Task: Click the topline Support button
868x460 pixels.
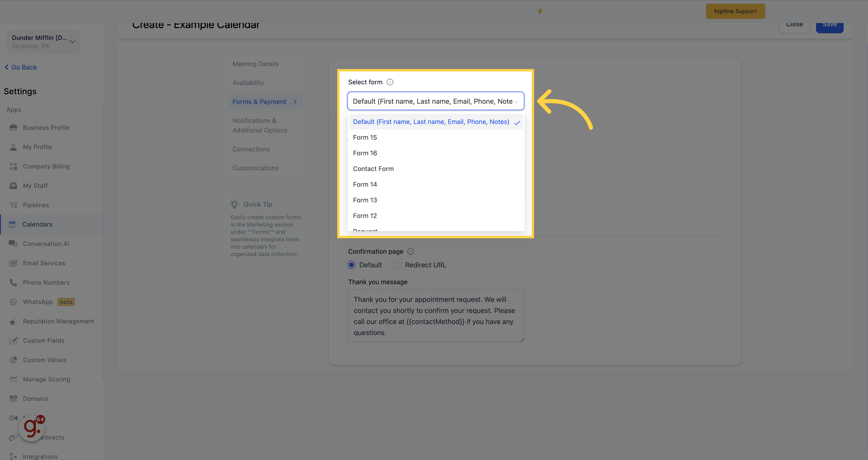Action: click(x=735, y=11)
